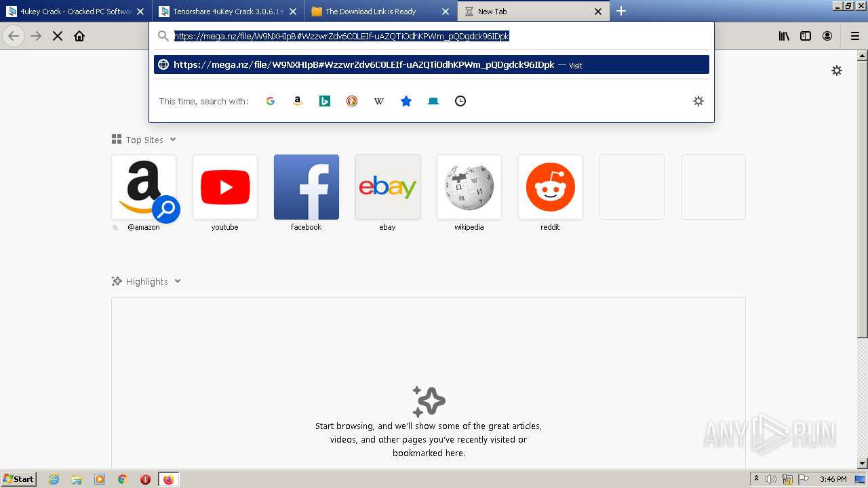This screenshot has width=868, height=488.
Task: Show hidden system tray icons
Action: 757,479
